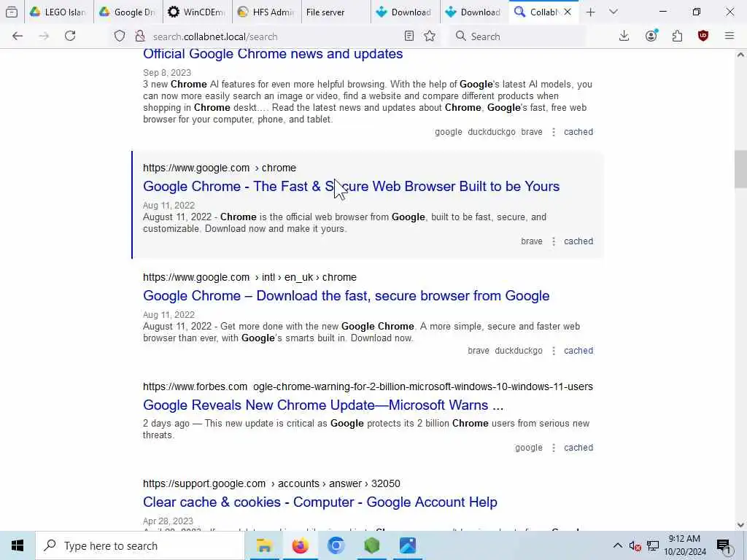
Task: Open the muted volume tray icon
Action: (x=635, y=545)
